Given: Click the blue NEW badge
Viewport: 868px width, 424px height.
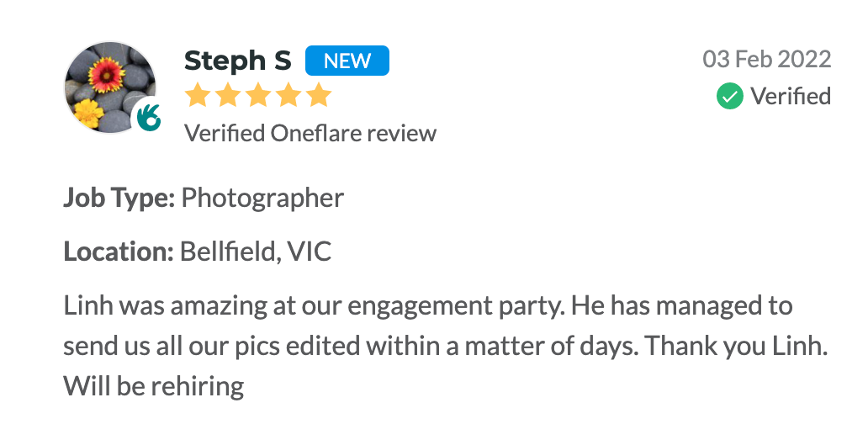Looking at the screenshot, I should [x=347, y=61].
